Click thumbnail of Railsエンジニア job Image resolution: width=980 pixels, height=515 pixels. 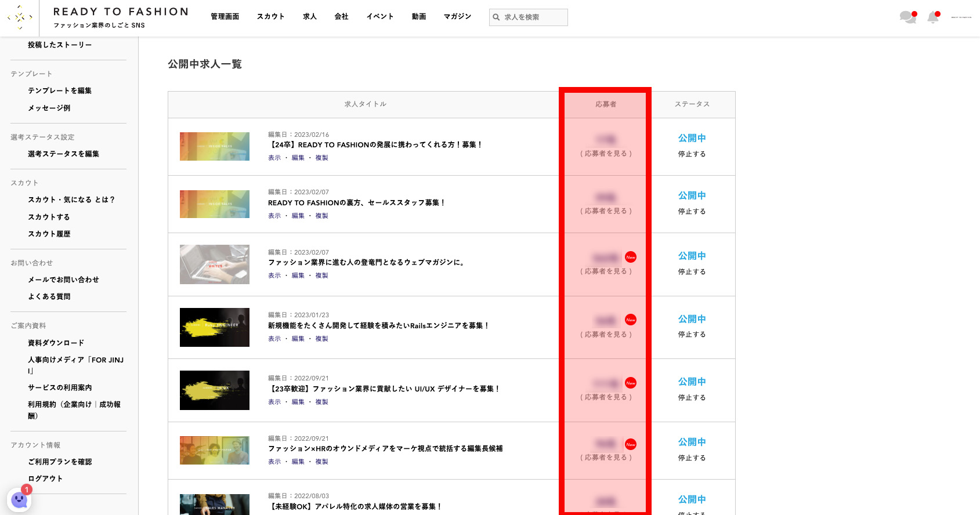click(x=215, y=327)
